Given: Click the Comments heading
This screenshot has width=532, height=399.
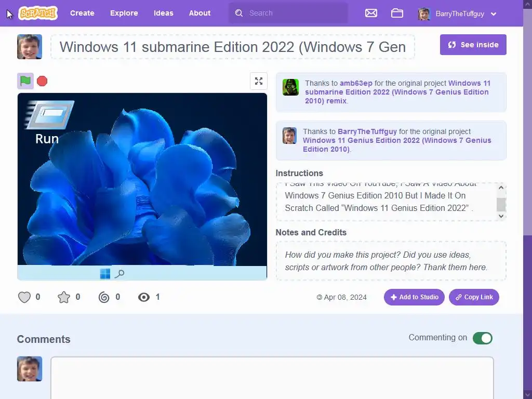Looking at the screenshot, I should pos(44,339).
